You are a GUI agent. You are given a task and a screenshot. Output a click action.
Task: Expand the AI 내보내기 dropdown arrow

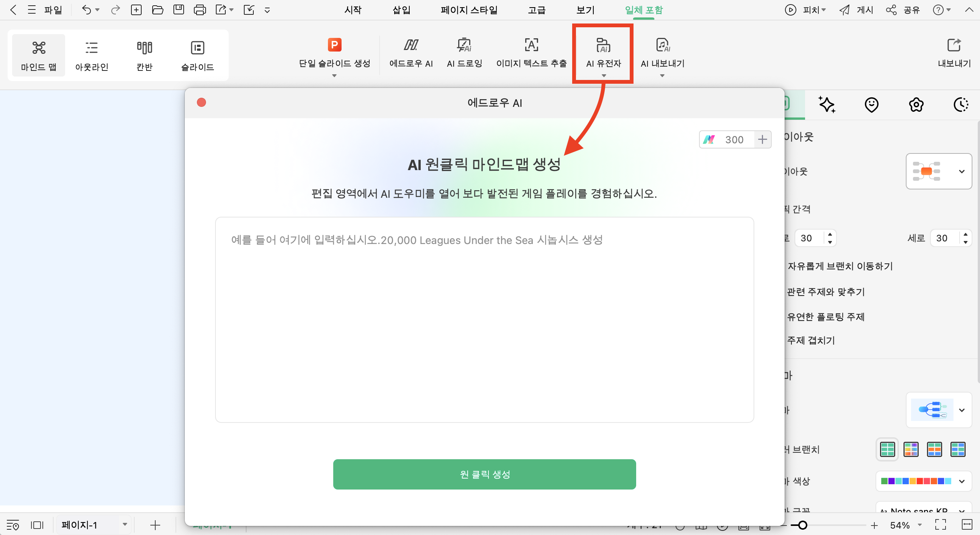point(662,76)
